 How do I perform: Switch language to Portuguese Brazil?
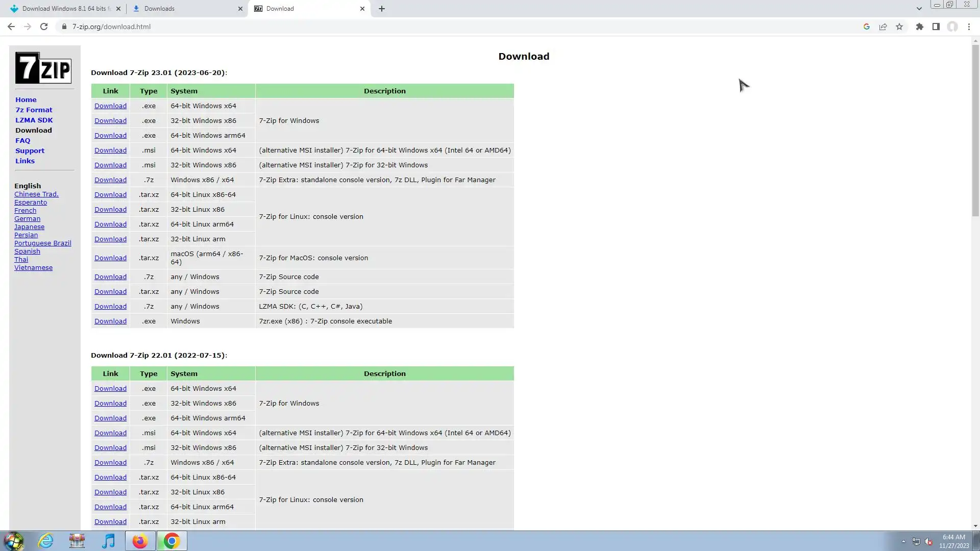click(x=42, y=243)
